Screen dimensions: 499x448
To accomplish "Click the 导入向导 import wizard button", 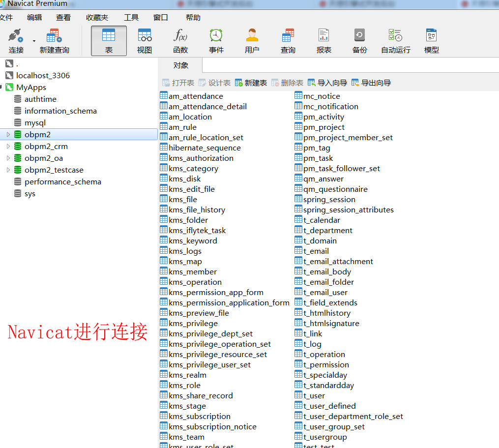I will 327,83.
